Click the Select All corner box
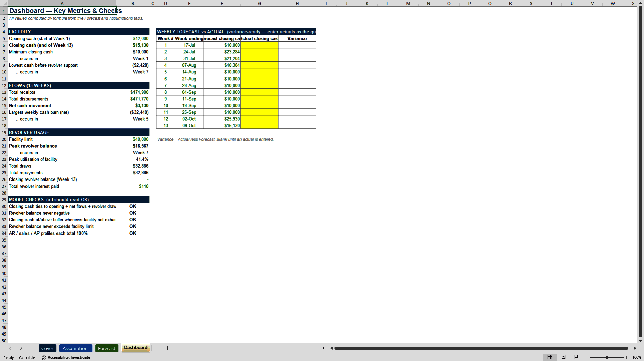The image size is (644, 361). (4, 3)
